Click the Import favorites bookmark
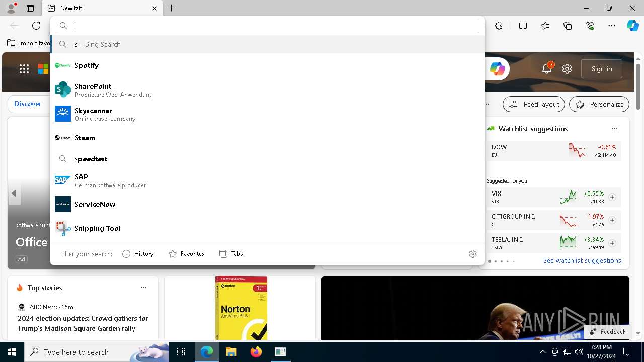Image resolution: width=644 pixels, height=362 pixels. [29, 43]
